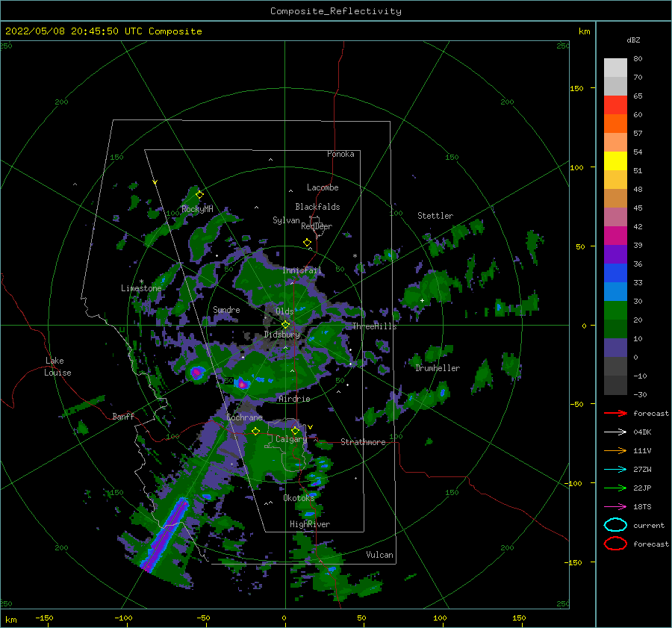Click the radar-center diamond between Olds and Didsbury
The width and height of the screenshot is (672, 628).
click(285, 325)
